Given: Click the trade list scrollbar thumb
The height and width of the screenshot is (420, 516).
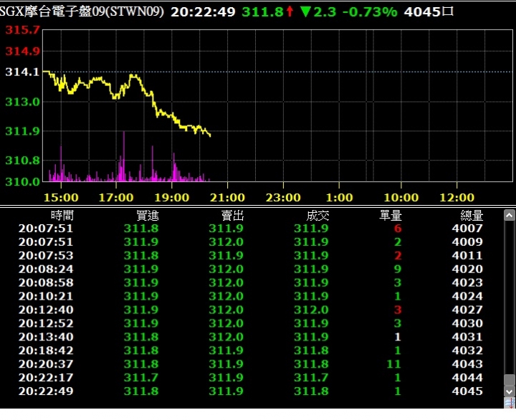Looking at the screenshot, I should pos(509,380).
